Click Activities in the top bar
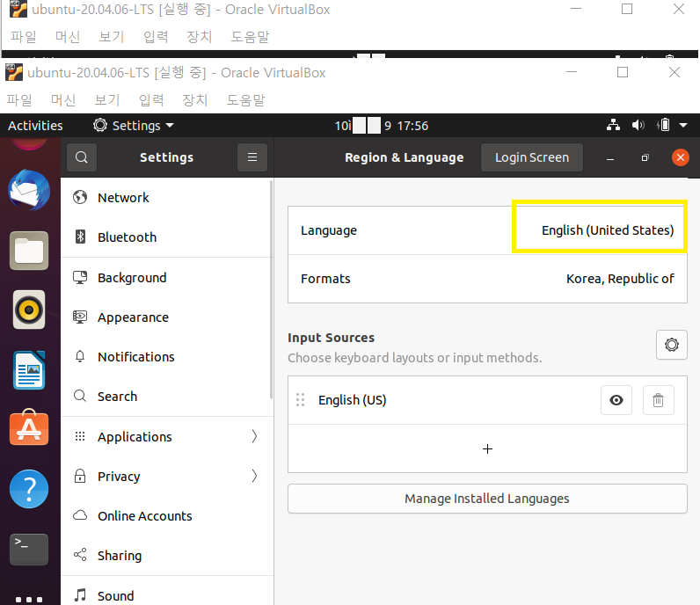Screen dimensions: 700x605 (x=35, y=126)
